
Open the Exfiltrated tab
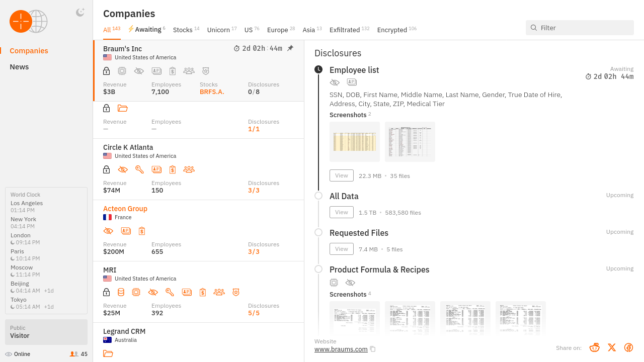point(345,30)
